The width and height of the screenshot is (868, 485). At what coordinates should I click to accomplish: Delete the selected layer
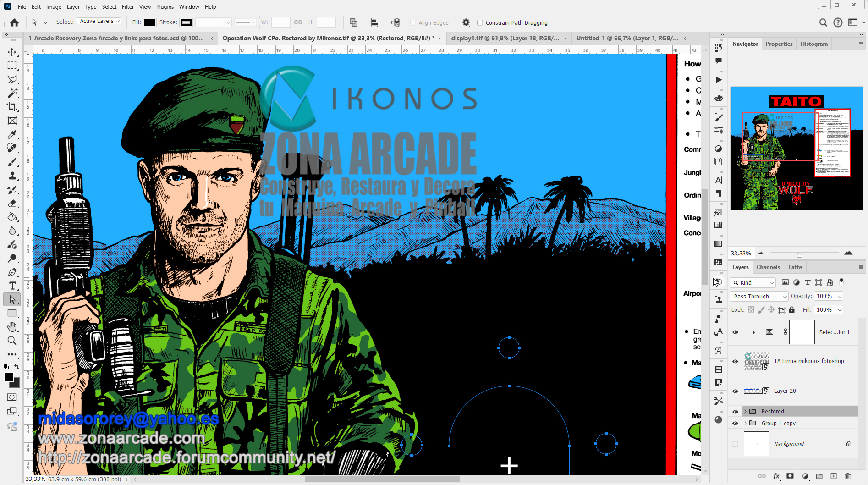pyautogui.click(x=848, y=476)
